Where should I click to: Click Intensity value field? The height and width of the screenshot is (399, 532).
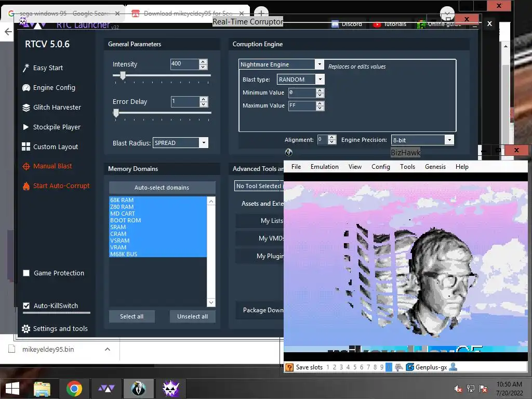tap(184, 64)
